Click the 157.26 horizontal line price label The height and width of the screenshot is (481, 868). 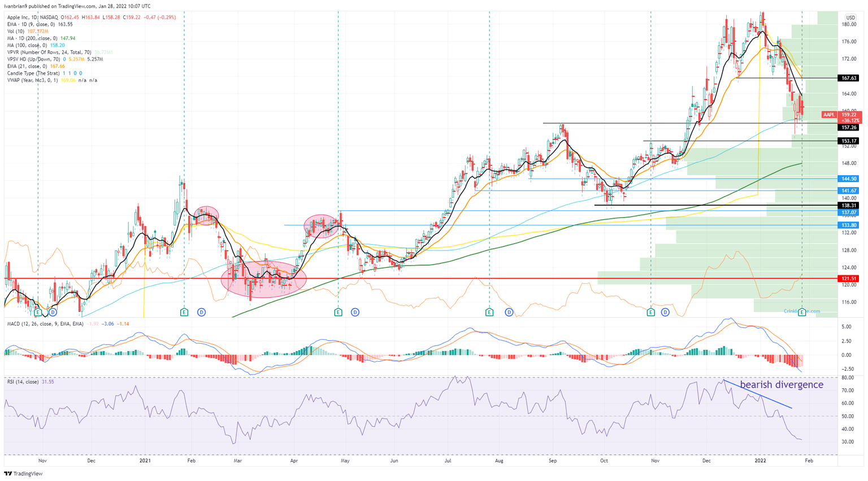point(849,128)
